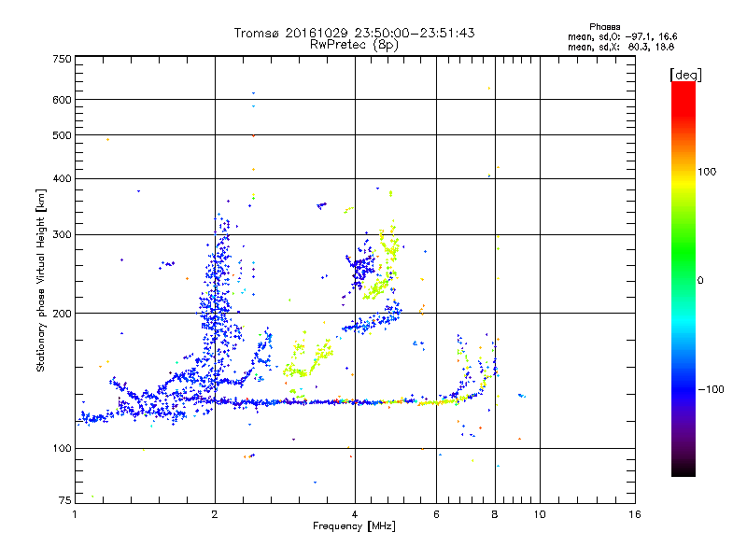747x560 pixels.
Task: Click the plot title 'Tromsø 20161029 23:50:00-23:51:43'
Action: pos(354,33)
